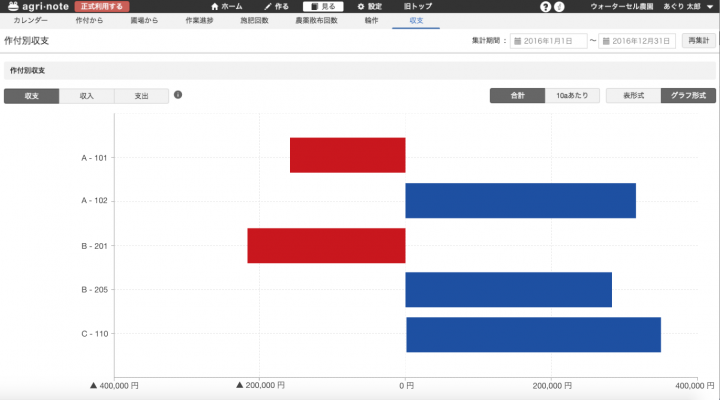720x400 pixels.
Task: Select the 合計 total toggle
Action: click(x=518, y=96)
